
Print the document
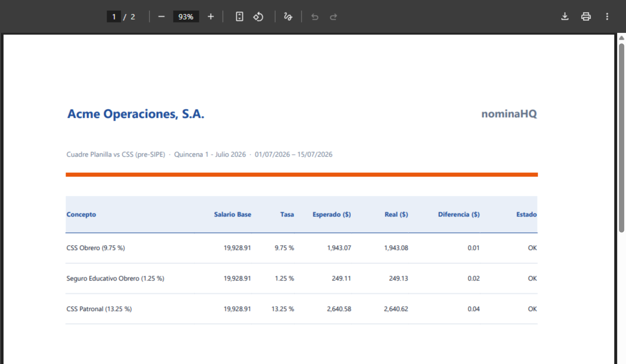[x=586, y=17]
